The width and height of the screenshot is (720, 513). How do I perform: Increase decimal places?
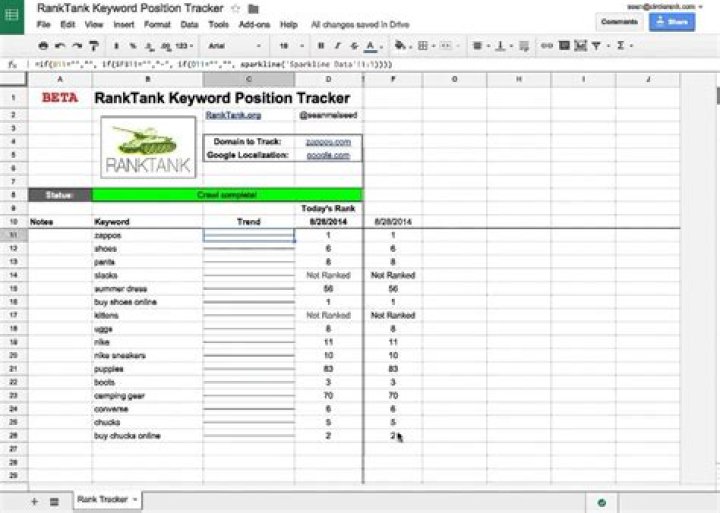166,46
